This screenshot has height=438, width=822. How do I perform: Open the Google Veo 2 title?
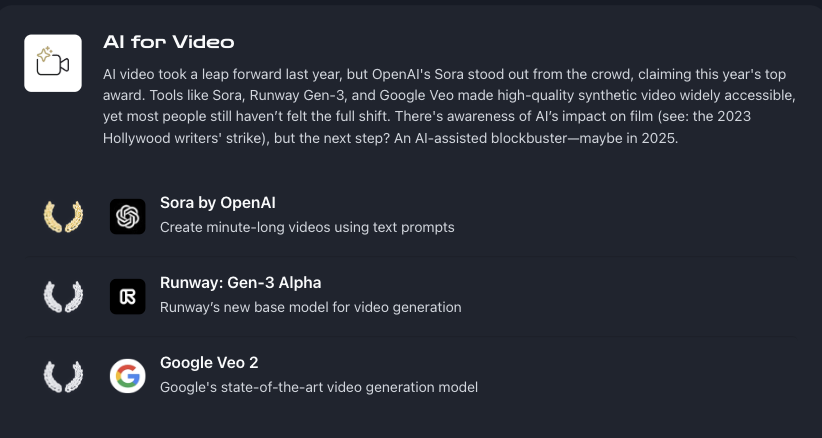pos(209,363)
